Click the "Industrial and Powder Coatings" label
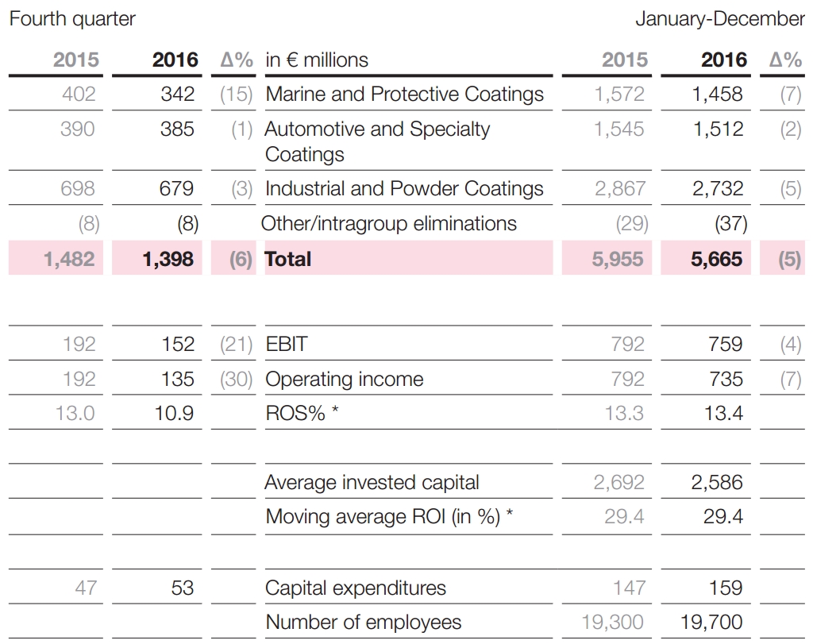Image resolution: width=813 pixels, height=644 pixels. coord(404,189)
